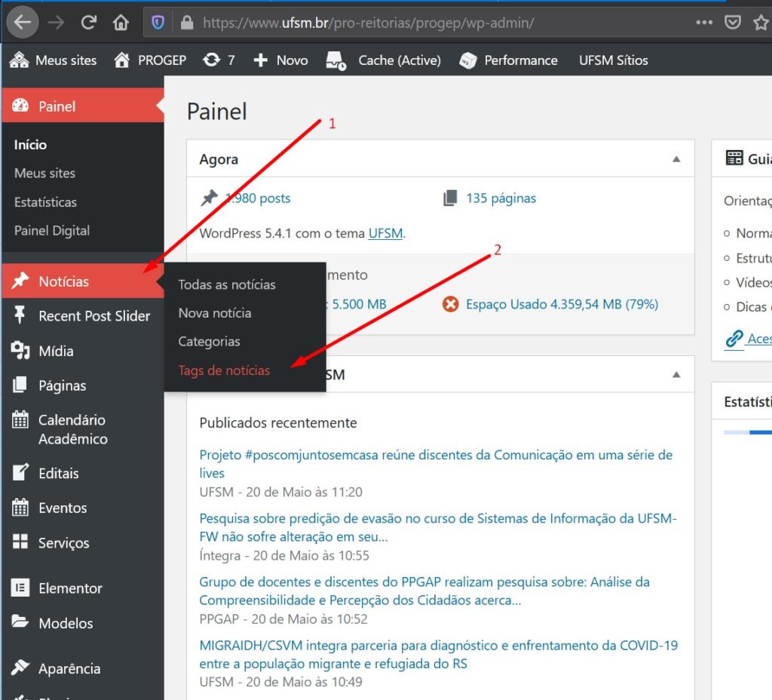Open the 135 páginas link

pos(501,198)
